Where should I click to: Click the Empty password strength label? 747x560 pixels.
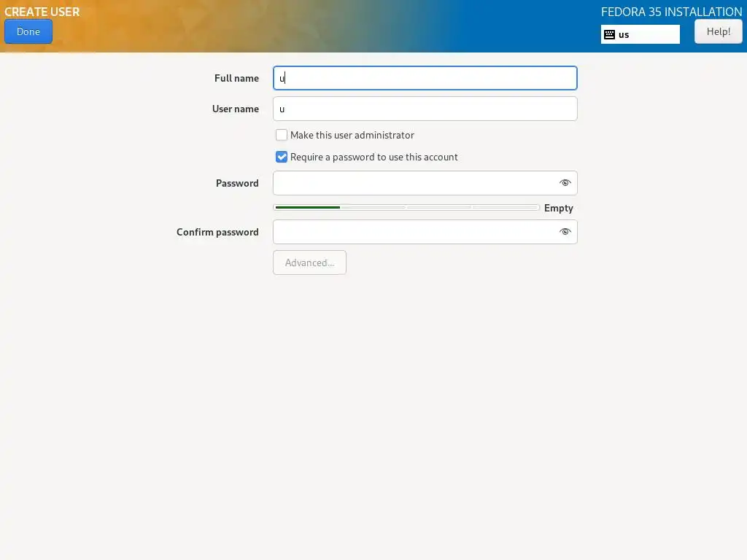[558, 208]
